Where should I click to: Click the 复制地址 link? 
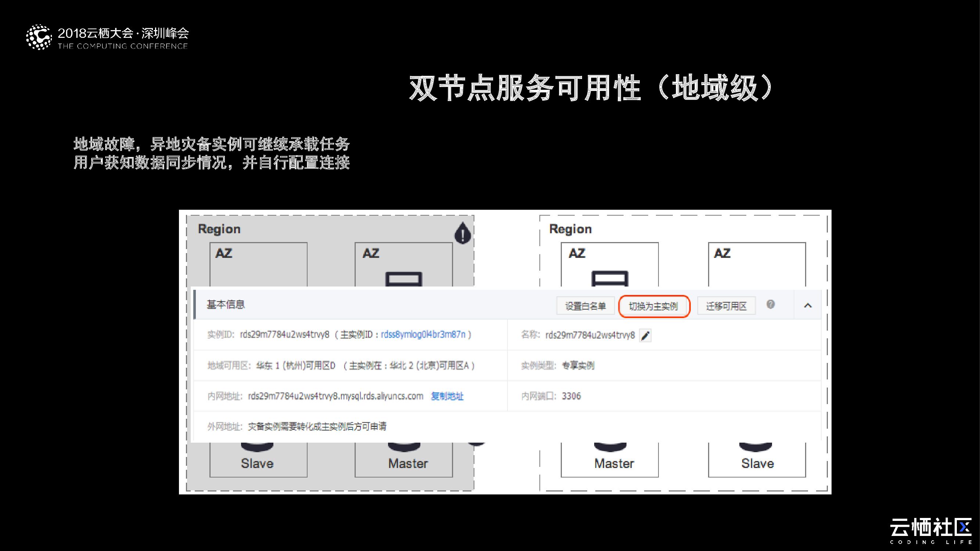tap(447, 396)
